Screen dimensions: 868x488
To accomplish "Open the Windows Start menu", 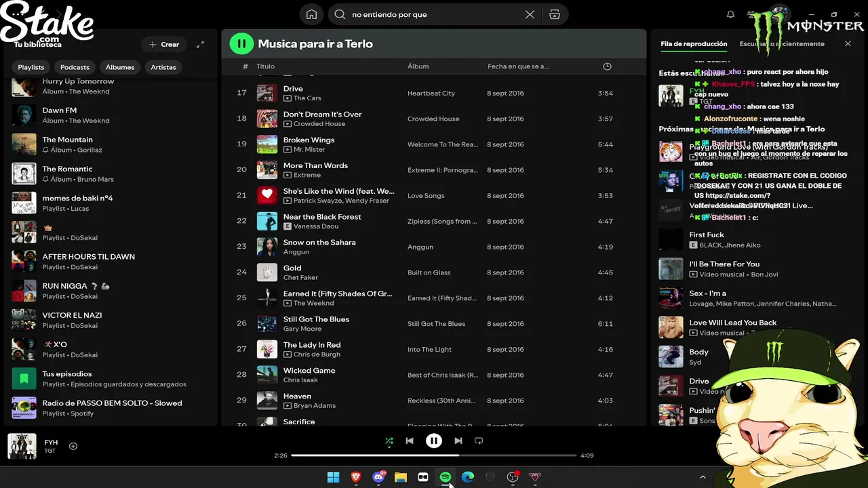I will [333, 477].
